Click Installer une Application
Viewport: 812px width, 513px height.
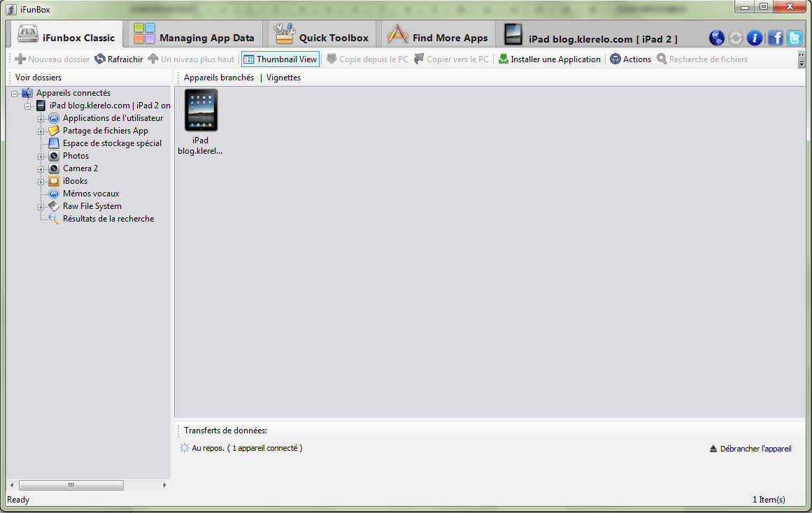click(x=550, y=59)
